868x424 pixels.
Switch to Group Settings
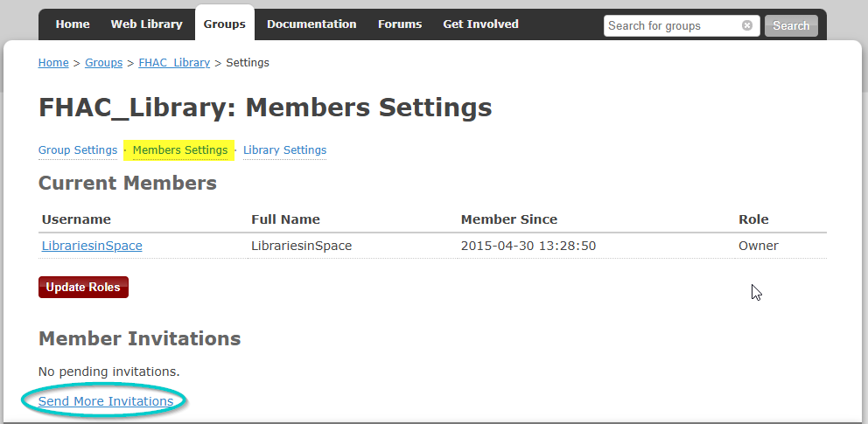78,149
